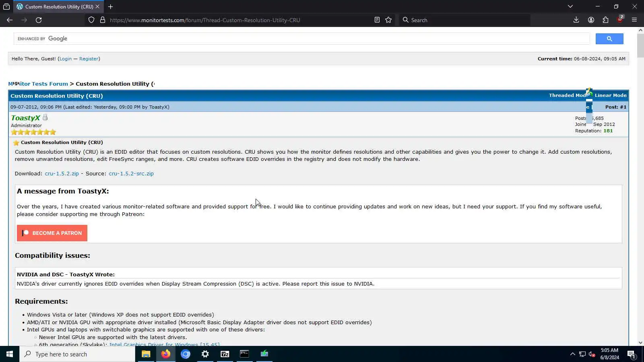This screenshot has height=362, width=644.
Task: Toggle reader view icon
Action: (377, 20)
